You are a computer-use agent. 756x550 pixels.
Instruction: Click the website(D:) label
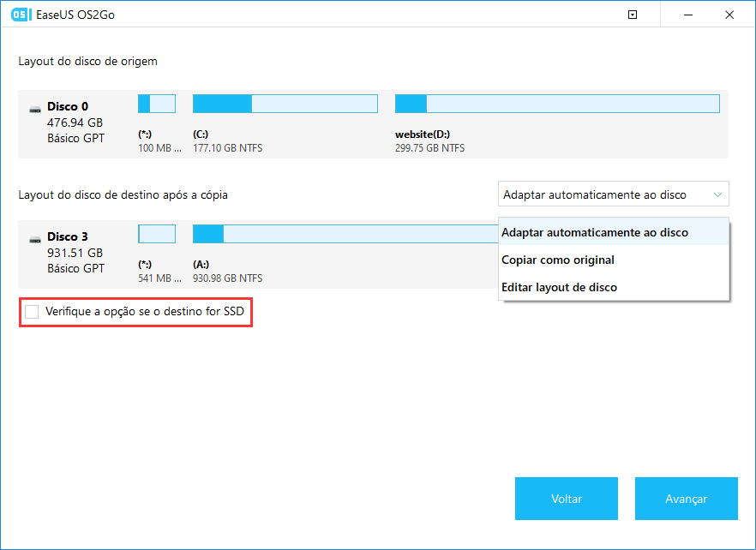[423, 135]
